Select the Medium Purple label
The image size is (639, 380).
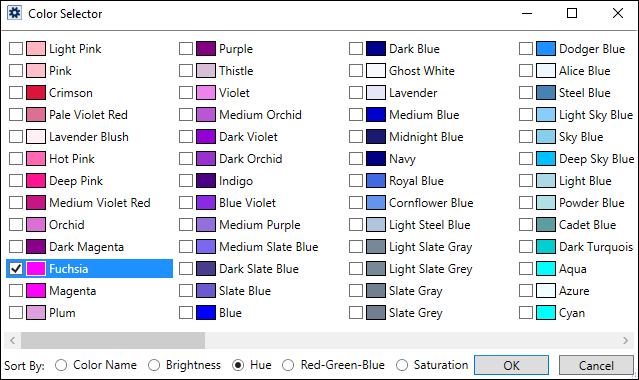[x=260, y=225]
